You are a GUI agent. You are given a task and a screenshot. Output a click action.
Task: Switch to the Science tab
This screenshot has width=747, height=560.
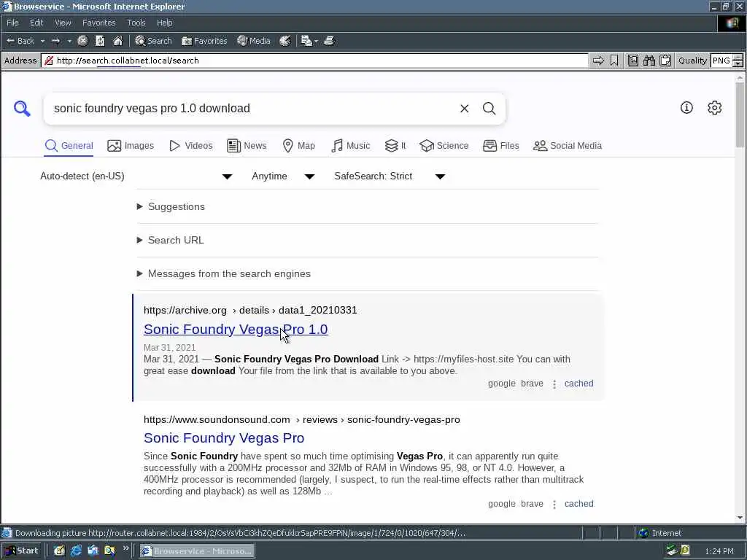(444, 146)
